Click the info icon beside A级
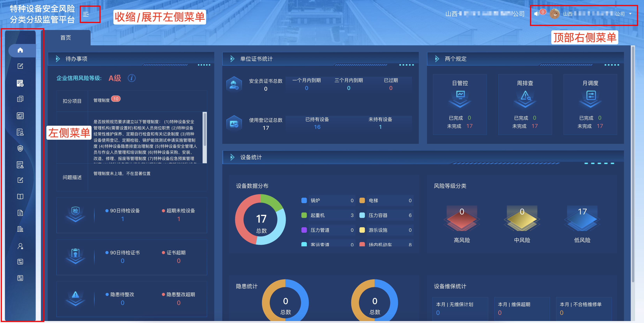The image size is (644, 323). pyautogui.click(x=131, y=78)
